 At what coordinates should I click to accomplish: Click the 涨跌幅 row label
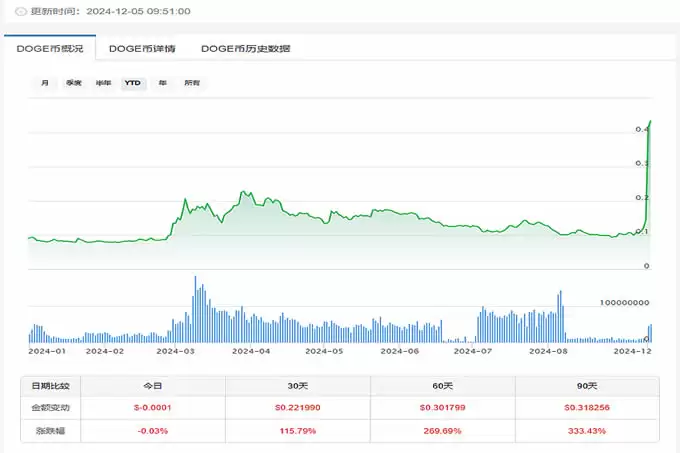coord(50,429)
